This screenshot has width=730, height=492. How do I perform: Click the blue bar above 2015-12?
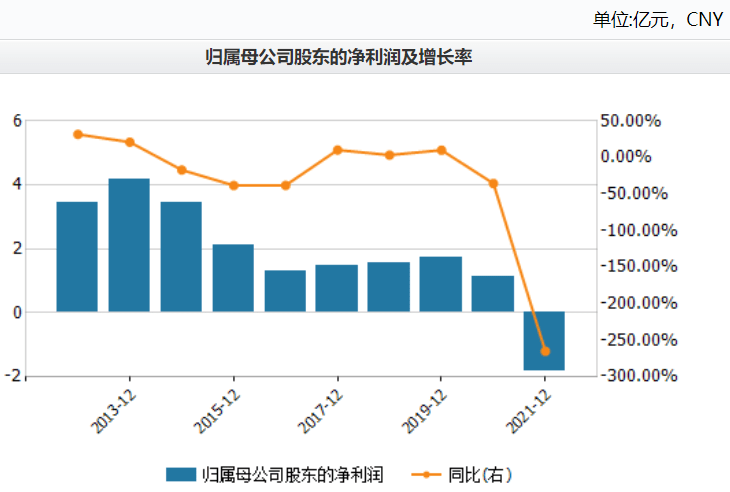coord(233,278)
